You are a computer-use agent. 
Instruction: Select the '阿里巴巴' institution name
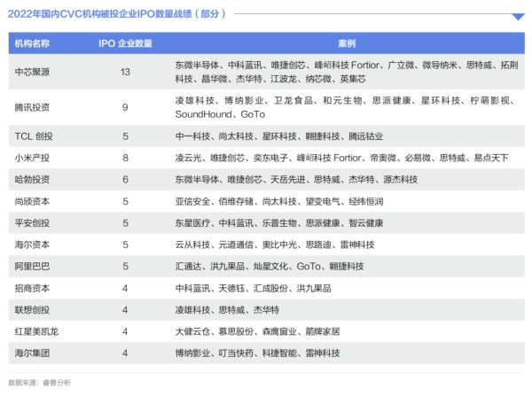(32, 267)
